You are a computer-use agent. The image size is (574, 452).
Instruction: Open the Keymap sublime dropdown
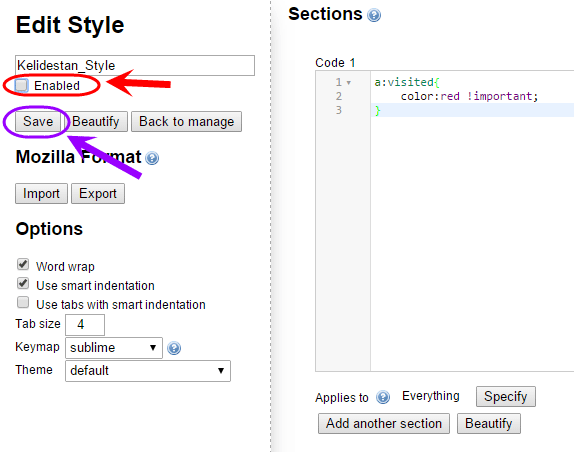tap(114, 348)
